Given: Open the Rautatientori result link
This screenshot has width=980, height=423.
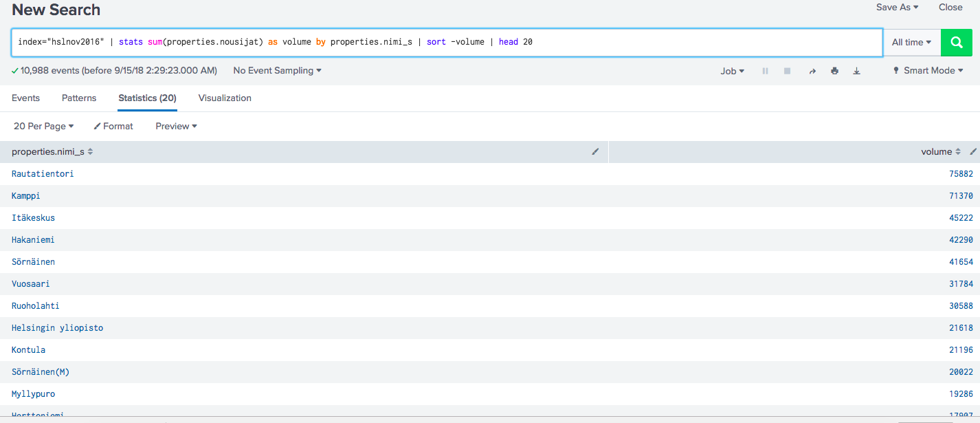Looking at the screenshot, I should (x=43, y=173).
